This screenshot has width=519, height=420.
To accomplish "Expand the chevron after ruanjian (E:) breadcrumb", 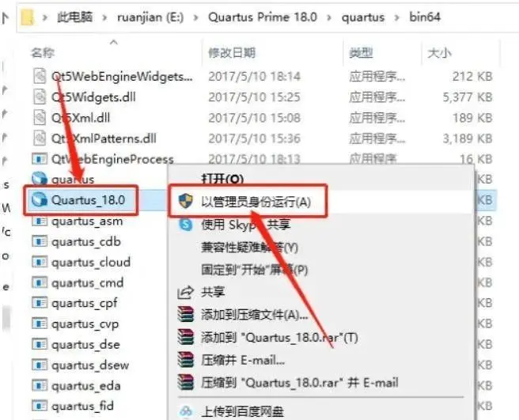I will click(195, 17).
